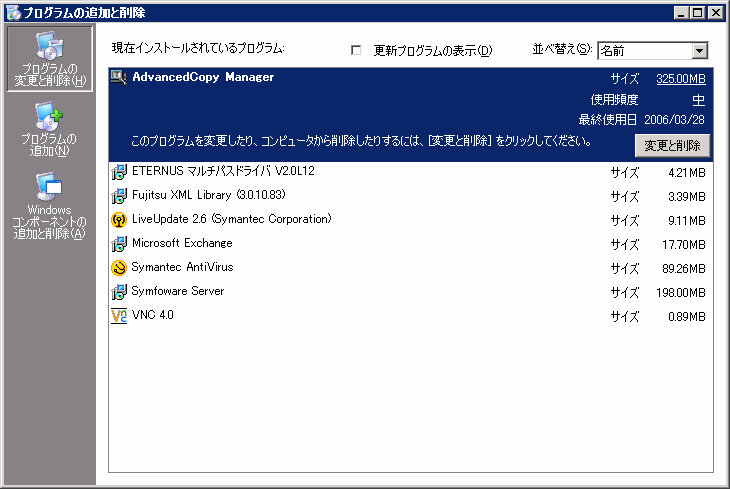Click the AdvancedCopy Manager title text
The width and height of the screenshot is (730, 489).
click(x=203, y=77)
